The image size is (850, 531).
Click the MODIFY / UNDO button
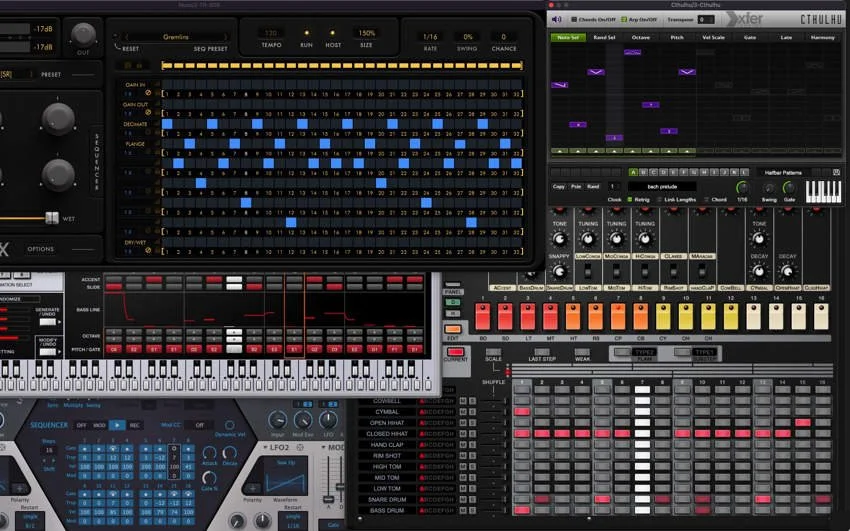pyautogui.click(x=48, y=352)
